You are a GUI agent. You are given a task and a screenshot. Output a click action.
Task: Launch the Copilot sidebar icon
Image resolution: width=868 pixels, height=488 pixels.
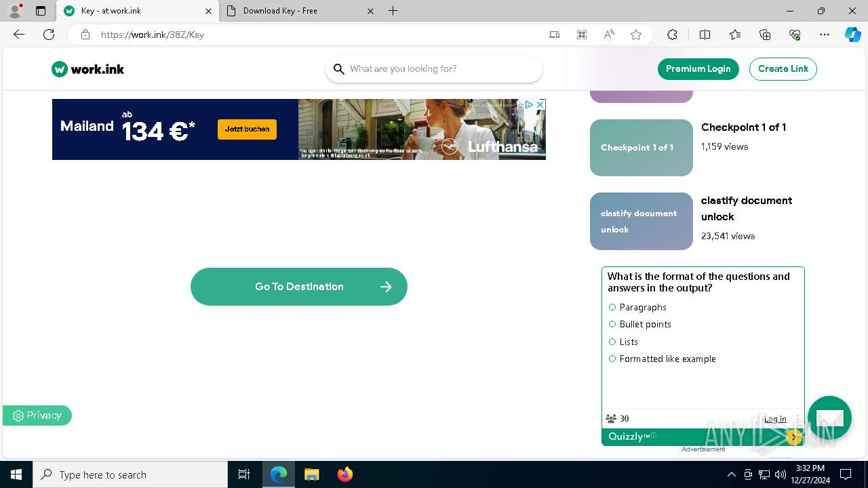[x=852, y=35]
